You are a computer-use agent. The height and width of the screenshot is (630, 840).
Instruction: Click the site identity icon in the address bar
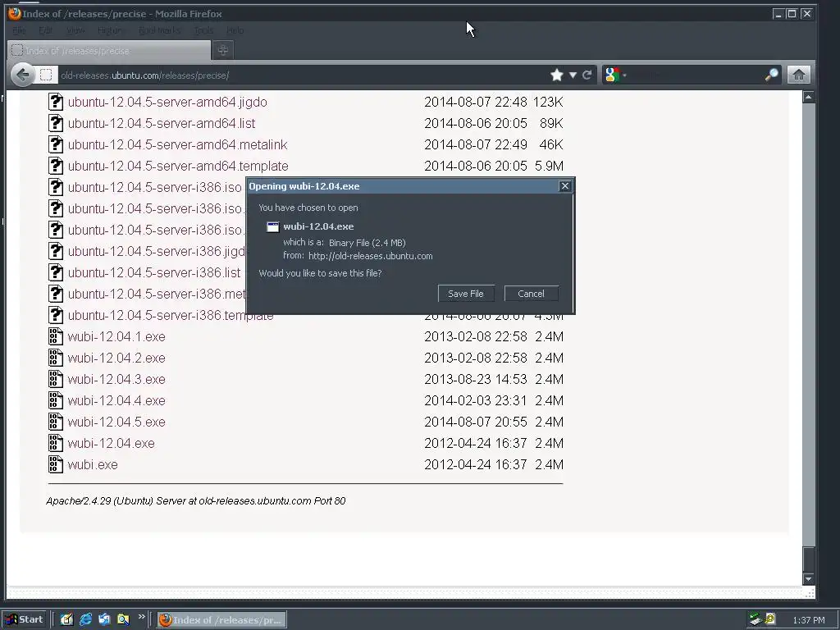[x=46, y=75]
